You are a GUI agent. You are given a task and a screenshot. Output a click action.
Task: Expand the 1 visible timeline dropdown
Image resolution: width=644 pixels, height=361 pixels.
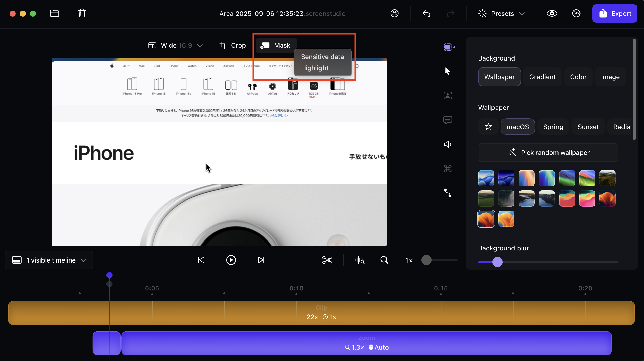click(49, 260)
